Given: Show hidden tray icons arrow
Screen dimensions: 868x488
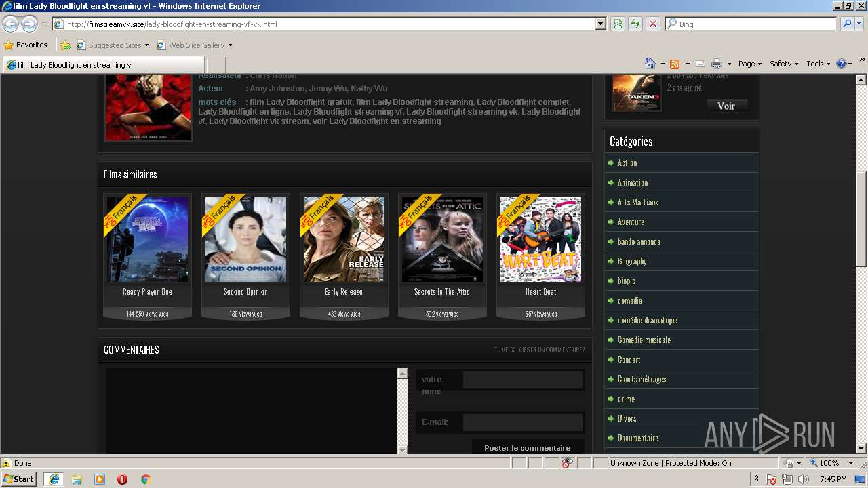Looking at the screenshot, I should click(x=756, y=479).
